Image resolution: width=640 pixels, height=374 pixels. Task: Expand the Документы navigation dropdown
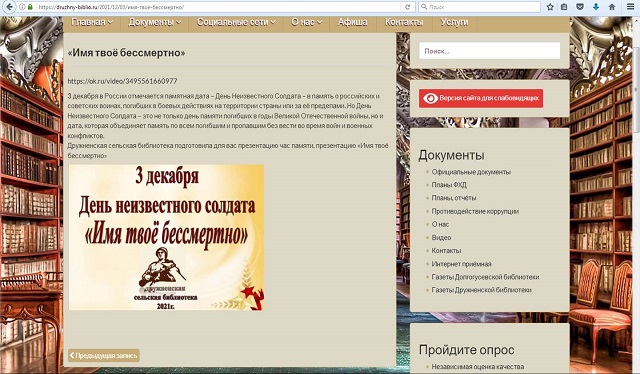point(155,22)
